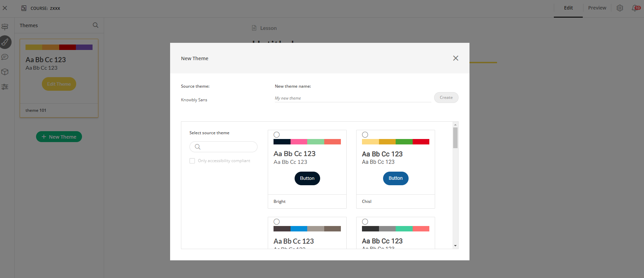Click the Select source theme label
The image size is (644, 278).
209,133
